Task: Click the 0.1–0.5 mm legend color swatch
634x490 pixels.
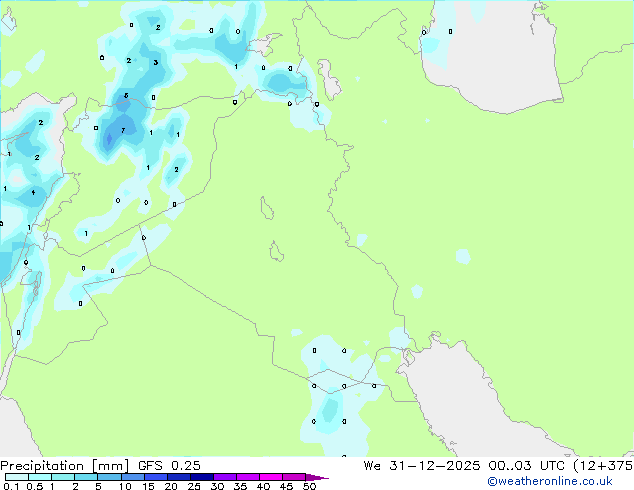Action: click(x=17, y=477)
